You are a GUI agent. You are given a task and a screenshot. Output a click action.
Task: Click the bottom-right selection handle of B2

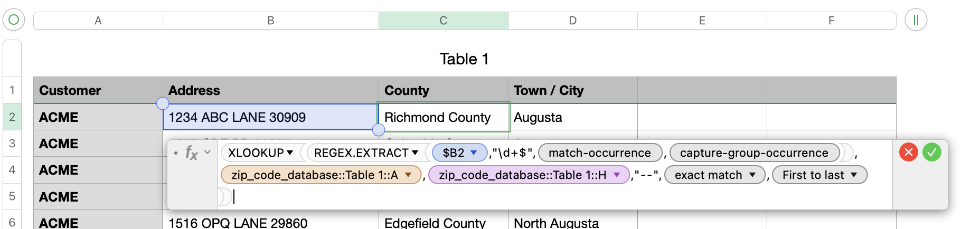[x=379, y=130]
